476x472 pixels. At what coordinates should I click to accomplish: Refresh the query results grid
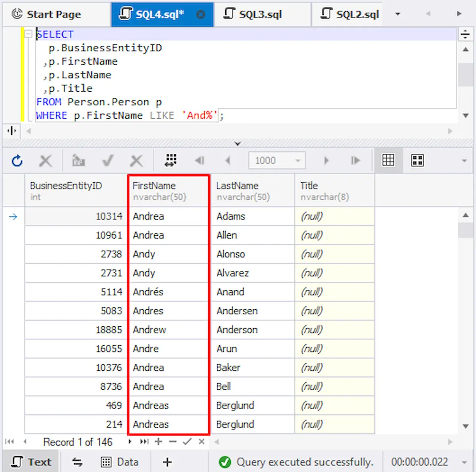pos(17,160)
